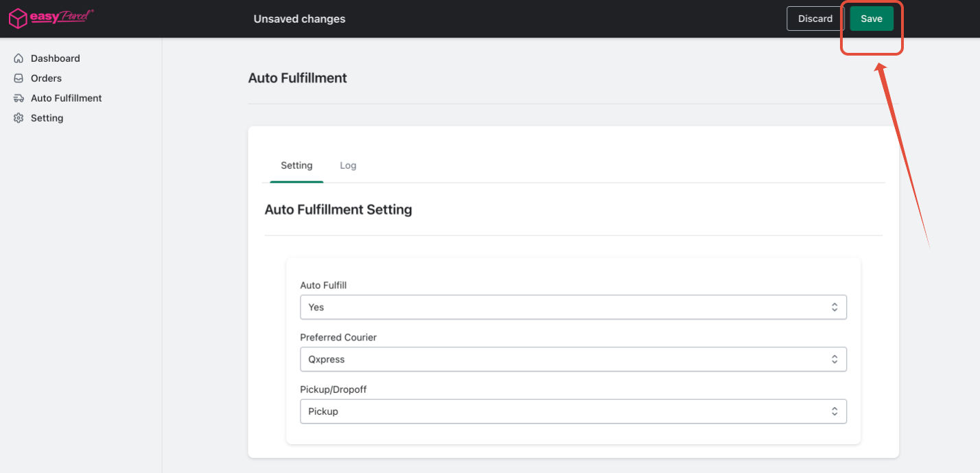
Task: Click the Dashboard home icon
Action: pos(19,58)
